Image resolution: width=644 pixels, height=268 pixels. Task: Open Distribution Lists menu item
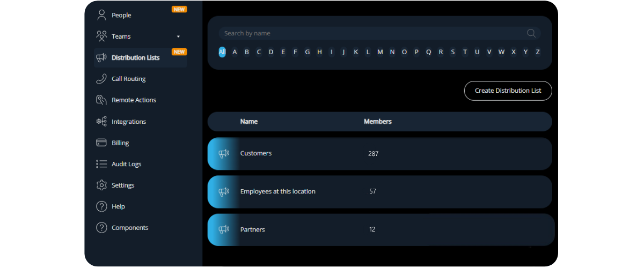[135, 58]
